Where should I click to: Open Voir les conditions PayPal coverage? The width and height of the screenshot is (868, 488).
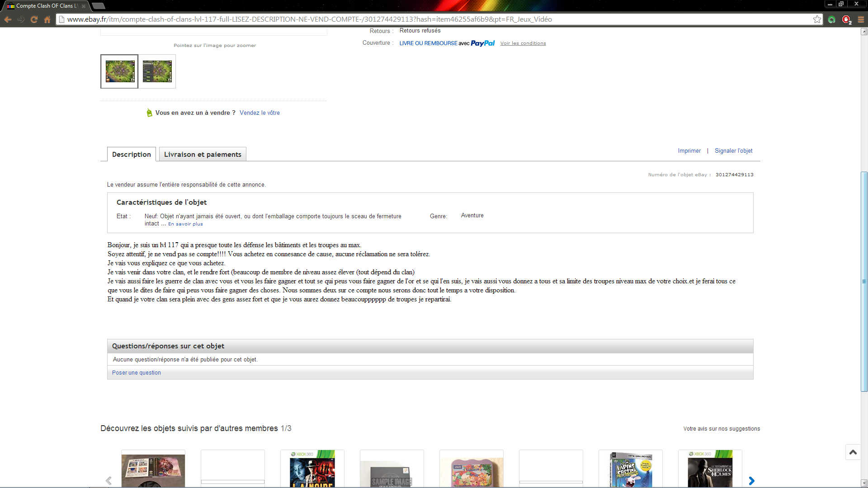pos(523,43)
